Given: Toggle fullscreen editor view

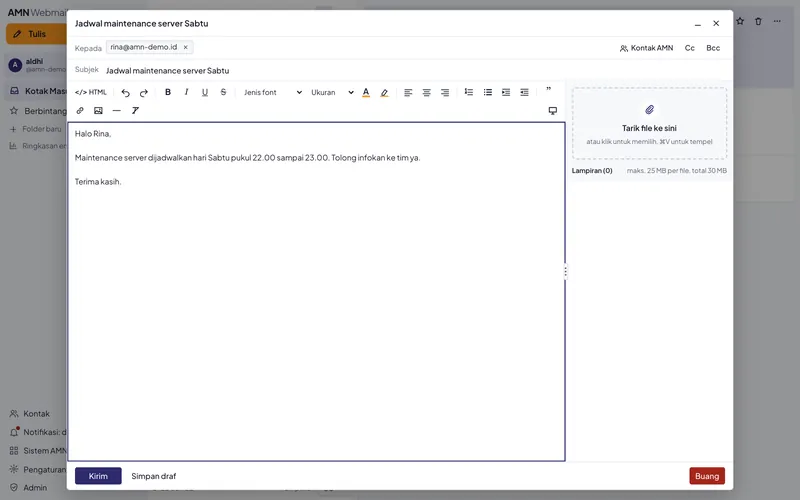Looking at the screenshot, I should click(553, 111).
